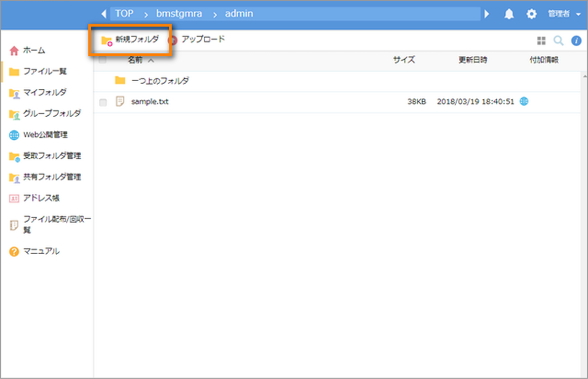Go to Web公開管理 in sidebar

[x=45, y=135]
